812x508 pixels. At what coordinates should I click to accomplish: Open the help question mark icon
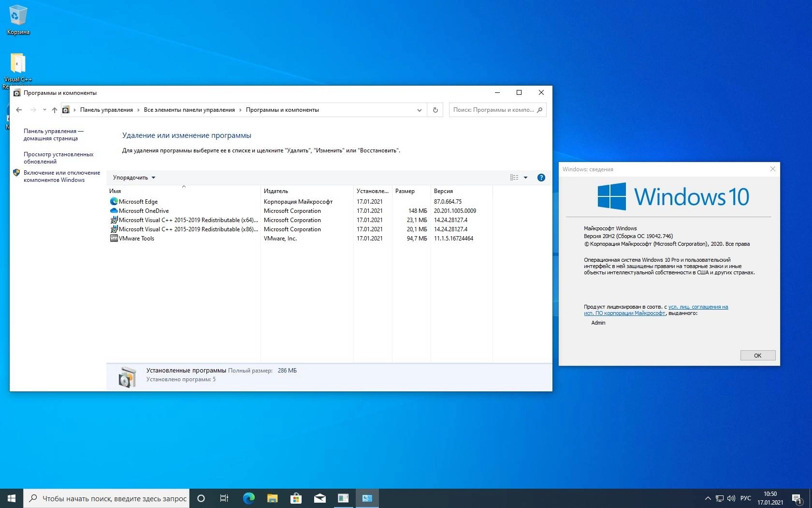541,178
